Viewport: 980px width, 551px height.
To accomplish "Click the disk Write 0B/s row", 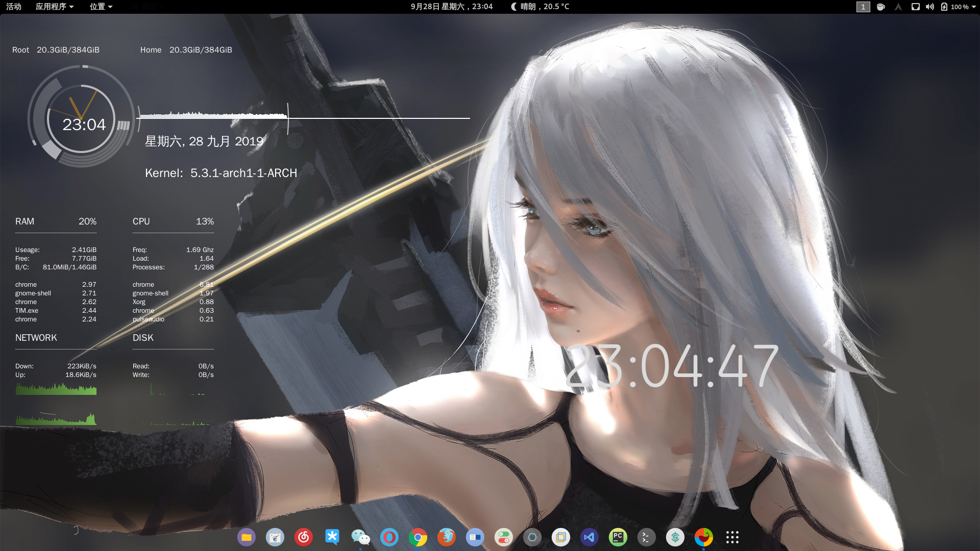I will pyautogui.click(x=173, y=375).
